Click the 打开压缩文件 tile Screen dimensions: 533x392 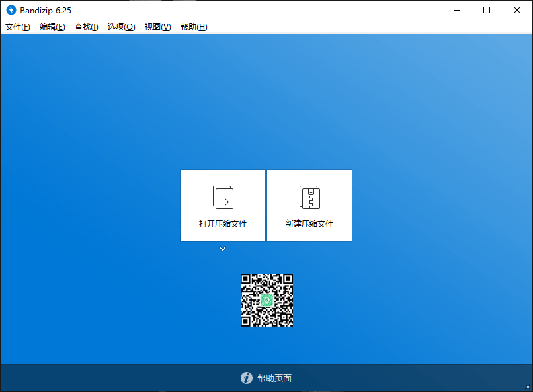223,206
